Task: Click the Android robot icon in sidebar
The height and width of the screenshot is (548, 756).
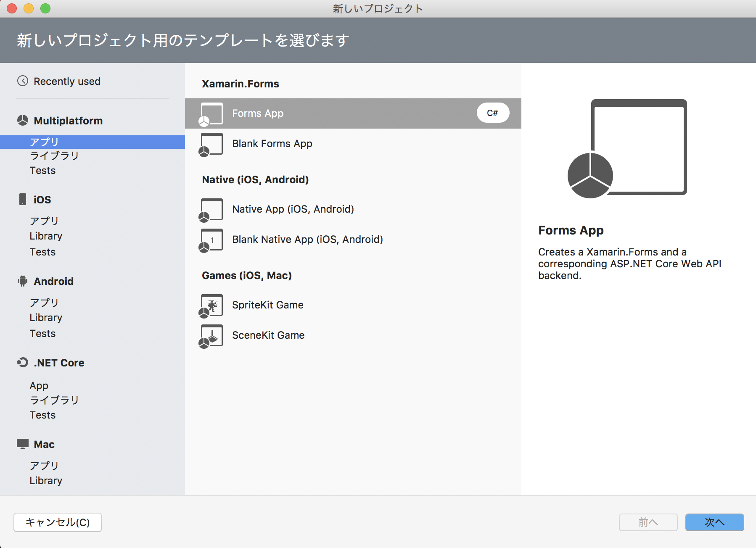Action: click(x=22, y=281)
